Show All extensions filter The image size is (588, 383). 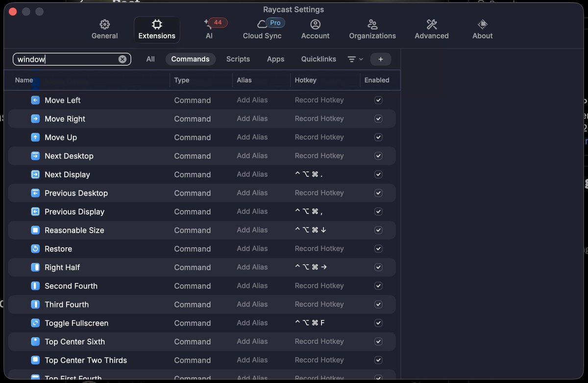[150, 59]
